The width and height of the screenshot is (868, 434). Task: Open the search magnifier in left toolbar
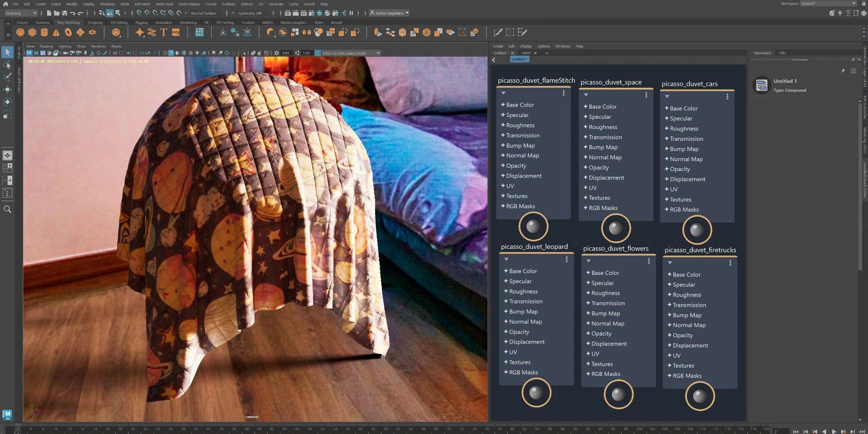[7, 209]
